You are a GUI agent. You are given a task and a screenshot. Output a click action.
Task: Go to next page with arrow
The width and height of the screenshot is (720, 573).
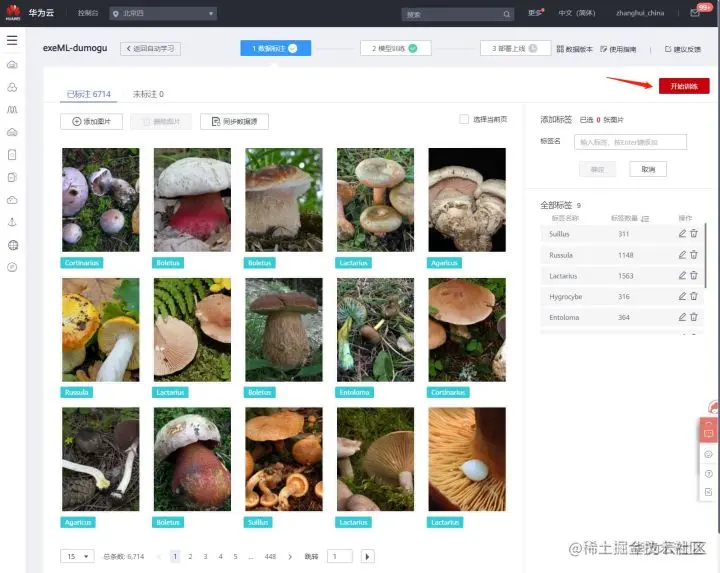point(290,556)
